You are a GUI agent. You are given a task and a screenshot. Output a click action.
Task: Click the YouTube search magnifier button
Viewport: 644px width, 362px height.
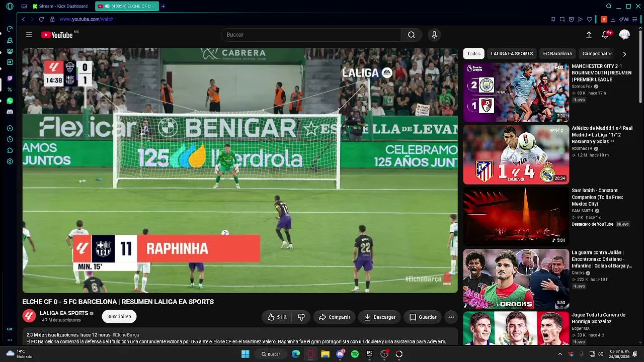click(412, 35)
